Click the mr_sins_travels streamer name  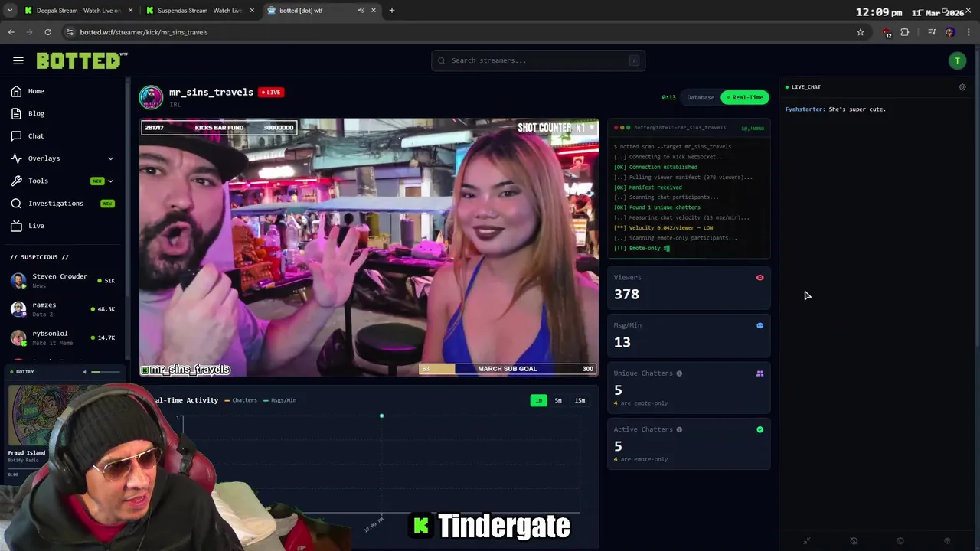[x=211, y=92]
